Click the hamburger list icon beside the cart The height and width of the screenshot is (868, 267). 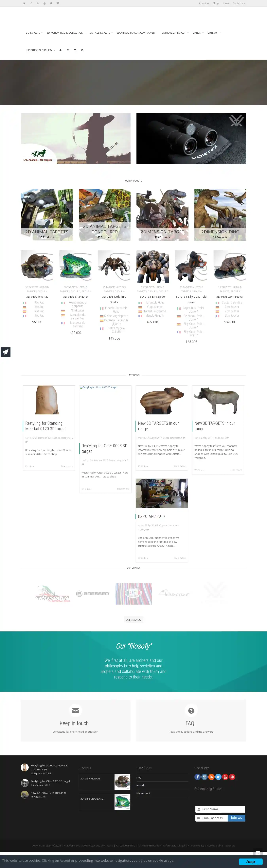click(x=75, y=50)
